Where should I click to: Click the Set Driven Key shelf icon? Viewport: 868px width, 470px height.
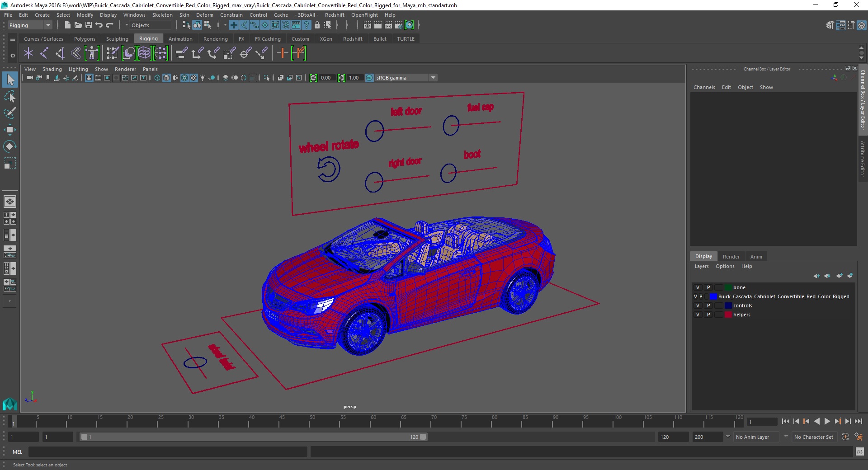pos(299,53)
